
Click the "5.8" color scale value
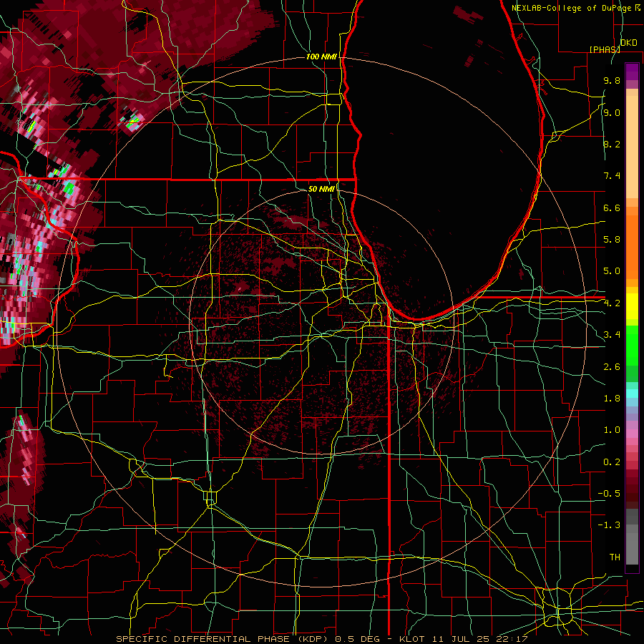pyautogui.click(x=612, y=240)
